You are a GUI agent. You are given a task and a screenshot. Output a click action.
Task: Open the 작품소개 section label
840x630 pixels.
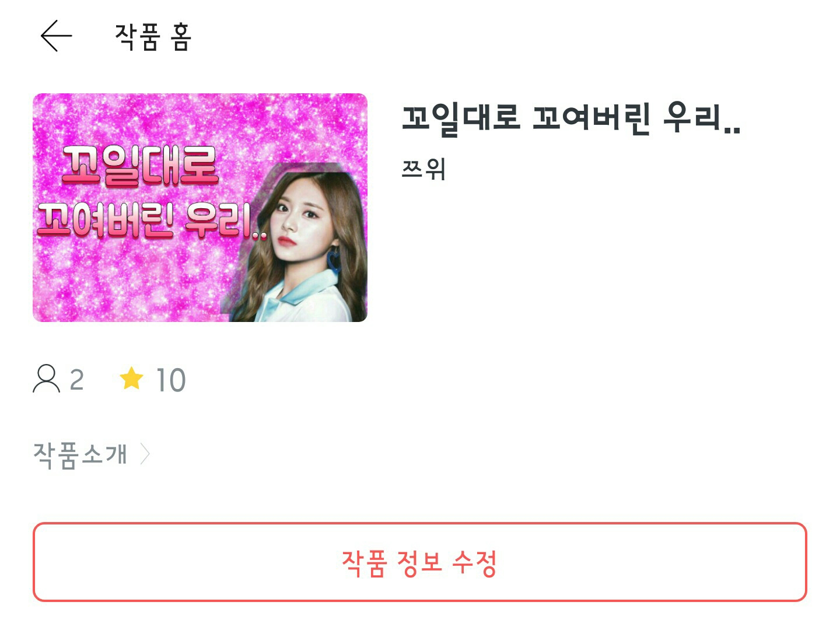(x=80, y=454)
